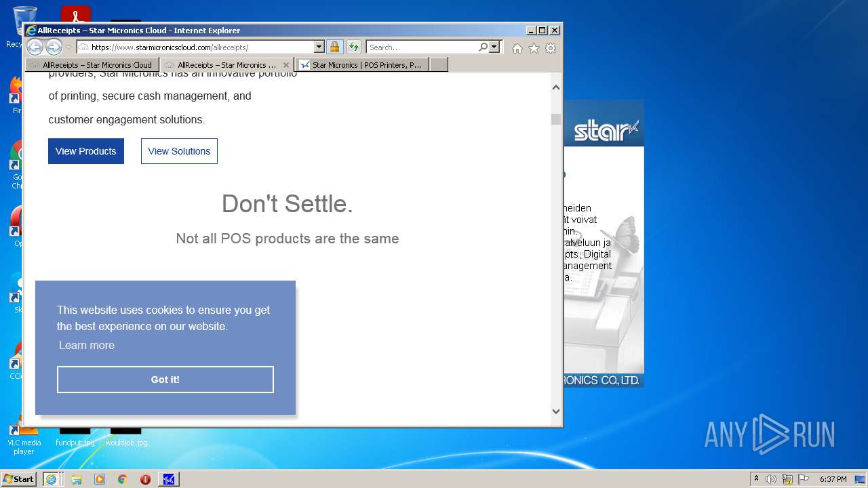Open the recent pages dropdown next to forward arrow
Image resolution: width=868 pixels, height=488 pixels.
pyautogui.click(x=68, y=47)
